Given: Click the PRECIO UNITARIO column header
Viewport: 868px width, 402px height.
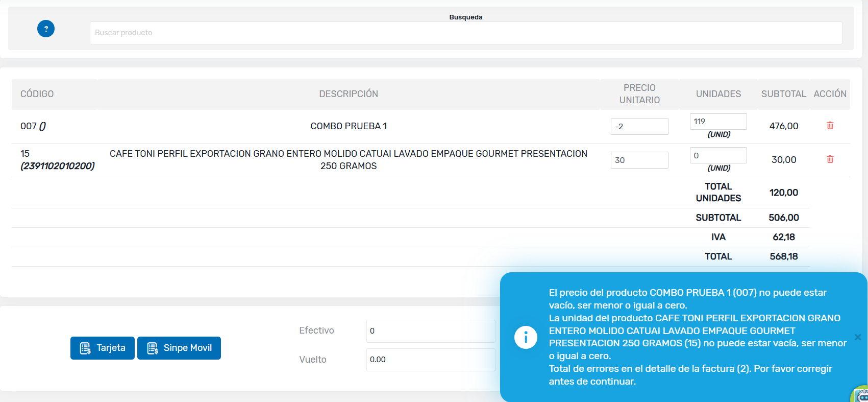Looking at the screenshot, I should tap(639, 94).
